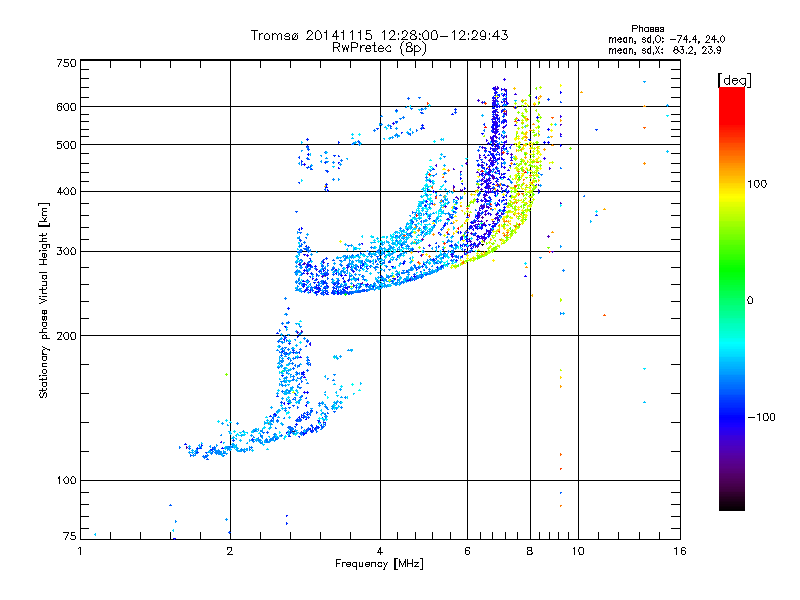Click the '1' x-axis tick label

tap(80, 551)
